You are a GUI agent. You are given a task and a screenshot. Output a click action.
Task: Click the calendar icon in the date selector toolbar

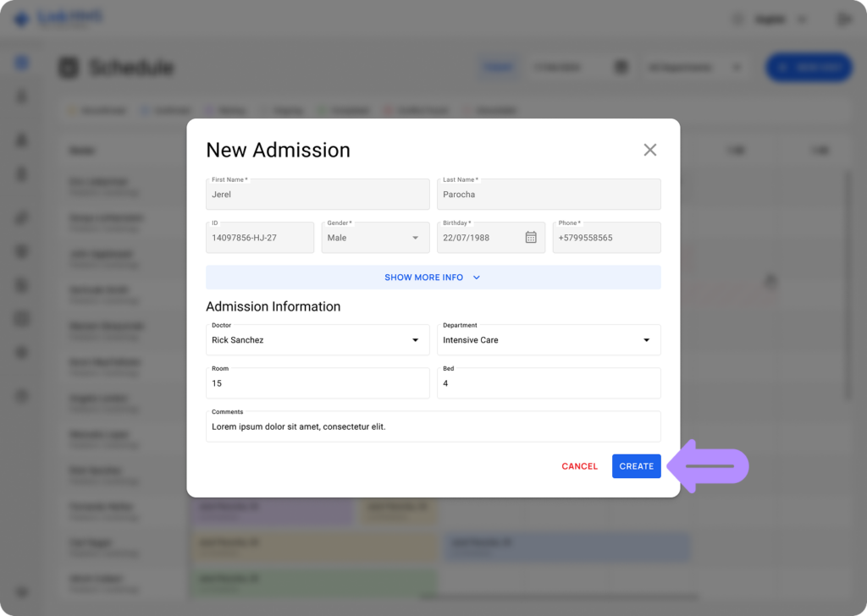pos(622,67)
